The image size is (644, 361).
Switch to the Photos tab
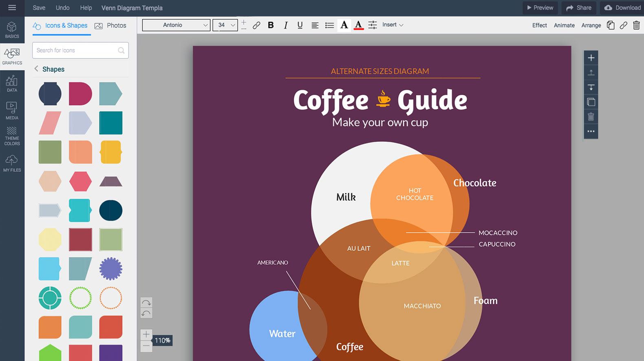point(110,26)
